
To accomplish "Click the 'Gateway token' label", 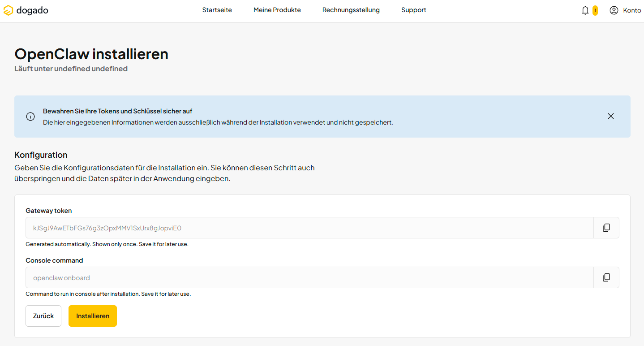I will pyautogui.click(x=49, y=211).
